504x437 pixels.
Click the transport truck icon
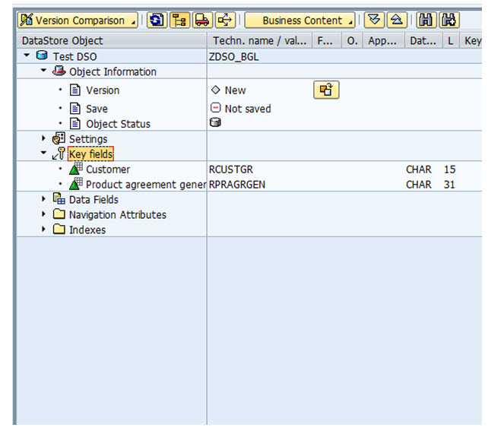tap(202, 21)
